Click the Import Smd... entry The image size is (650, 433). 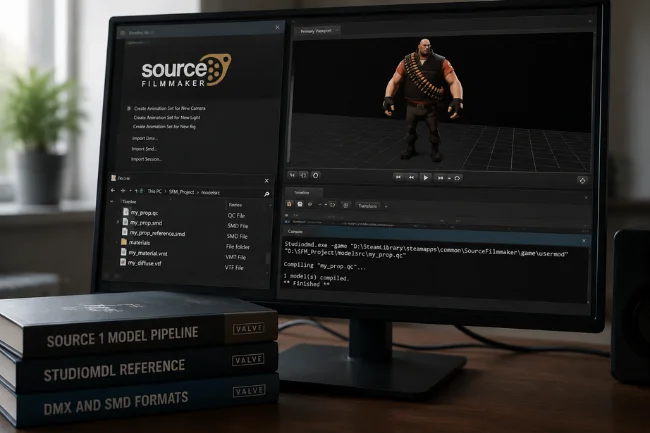144,149
